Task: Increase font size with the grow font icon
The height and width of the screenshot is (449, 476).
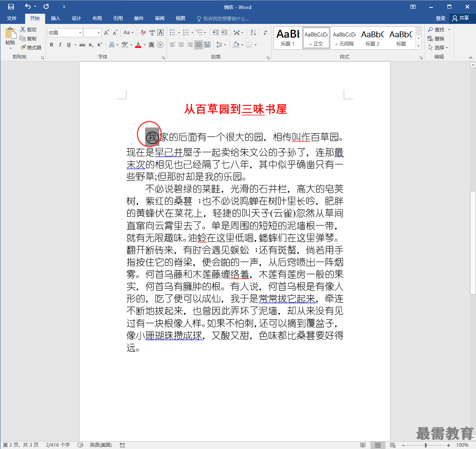Action: 106,33
